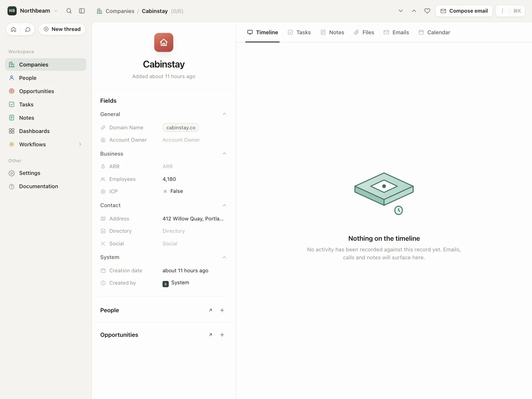Screen dimensions: 532x399
Task: Click the ⌘K command shortcut button
Action: coord(517,11)
